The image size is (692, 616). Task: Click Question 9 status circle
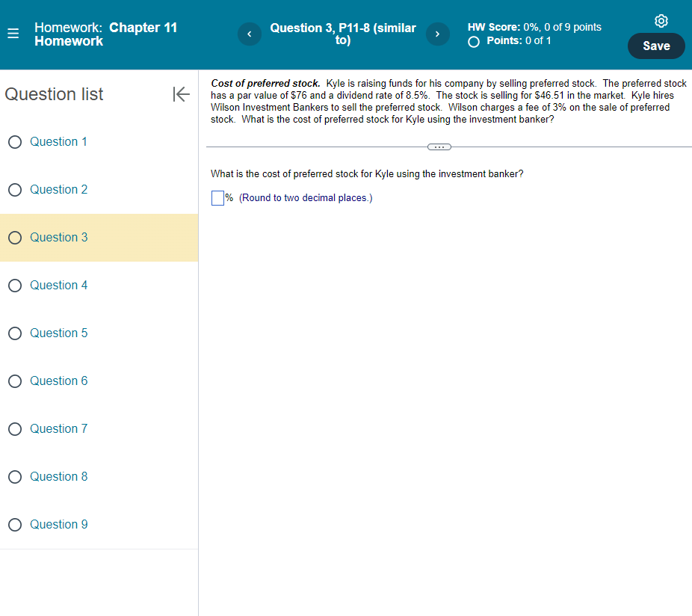(15, 525)
